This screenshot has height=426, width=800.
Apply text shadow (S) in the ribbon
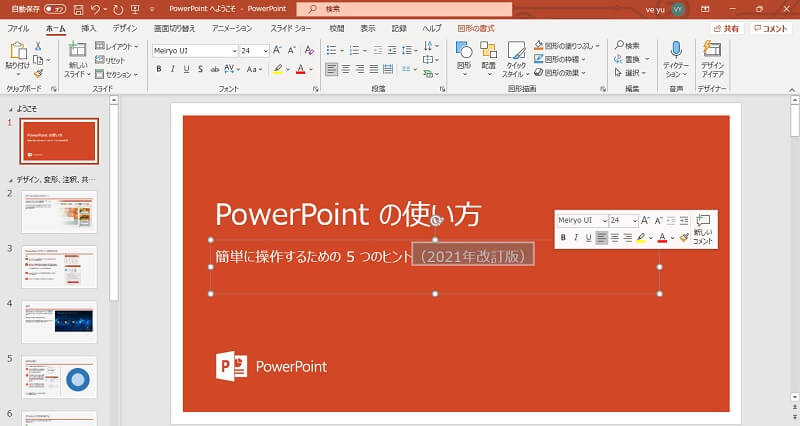pos(201,69)
